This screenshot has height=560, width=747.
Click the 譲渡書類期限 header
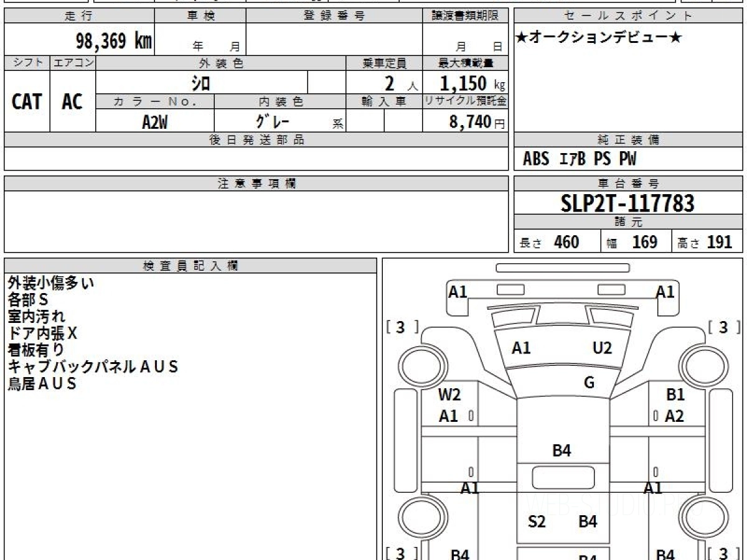[x=465, y=16]
